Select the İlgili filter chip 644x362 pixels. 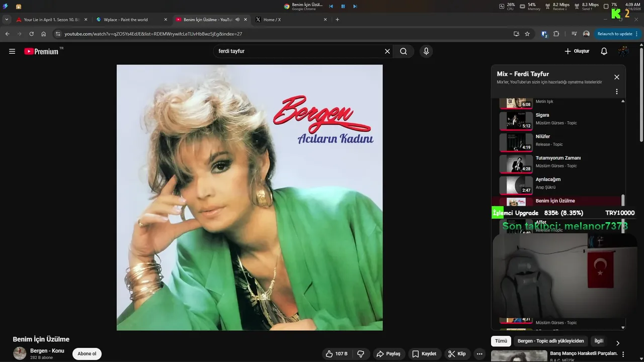pyautogui.click(x=599, y=341)
